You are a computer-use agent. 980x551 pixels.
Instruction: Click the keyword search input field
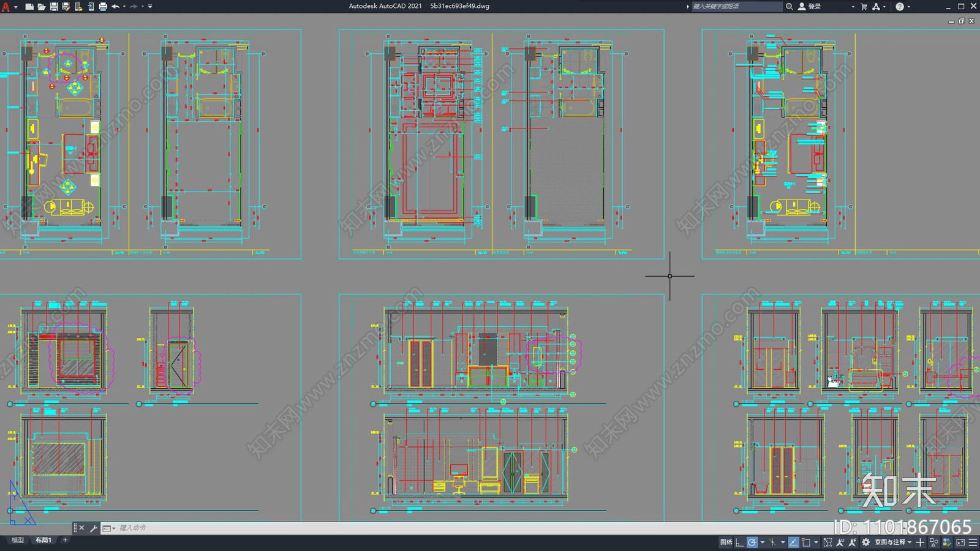737,6
